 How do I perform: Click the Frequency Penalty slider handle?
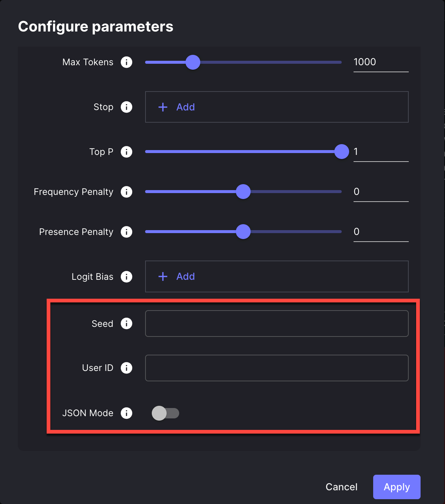pyautogui.click(x=243, y=192)
